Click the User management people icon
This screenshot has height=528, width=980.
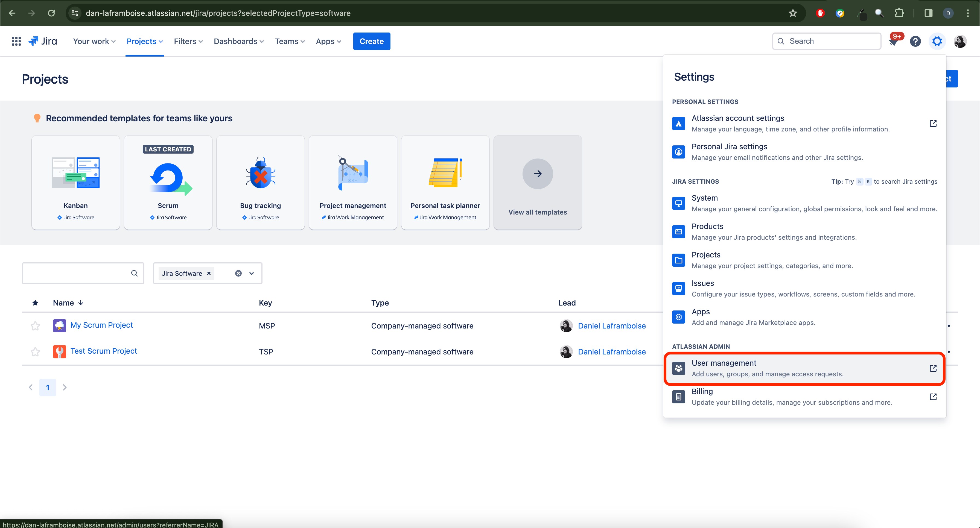[x=678, y=368]
